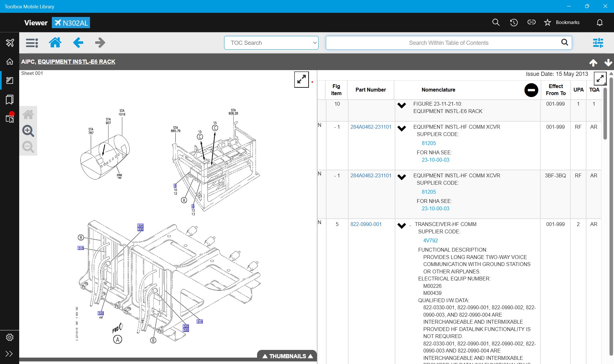
Task: Open the documents icon with red badge
Action: (x=10, y=118)
